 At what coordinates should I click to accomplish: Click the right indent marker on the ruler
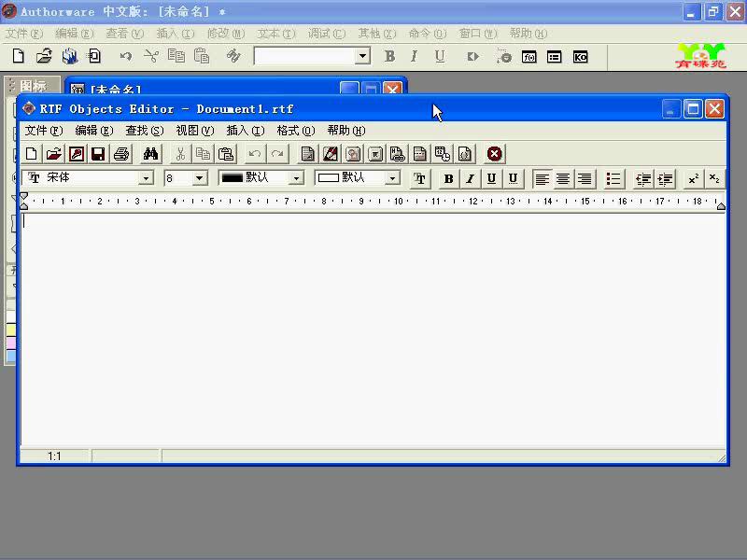(x=721, y=205)
